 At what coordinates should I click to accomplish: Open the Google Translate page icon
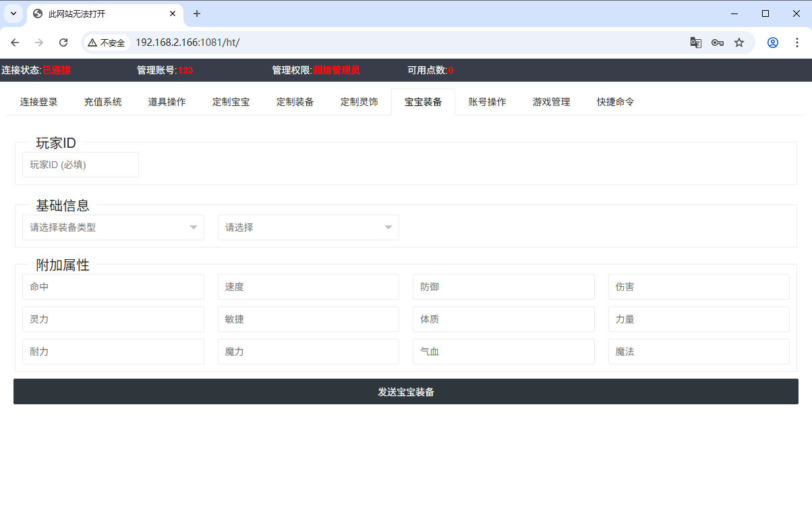click(696, 43)
